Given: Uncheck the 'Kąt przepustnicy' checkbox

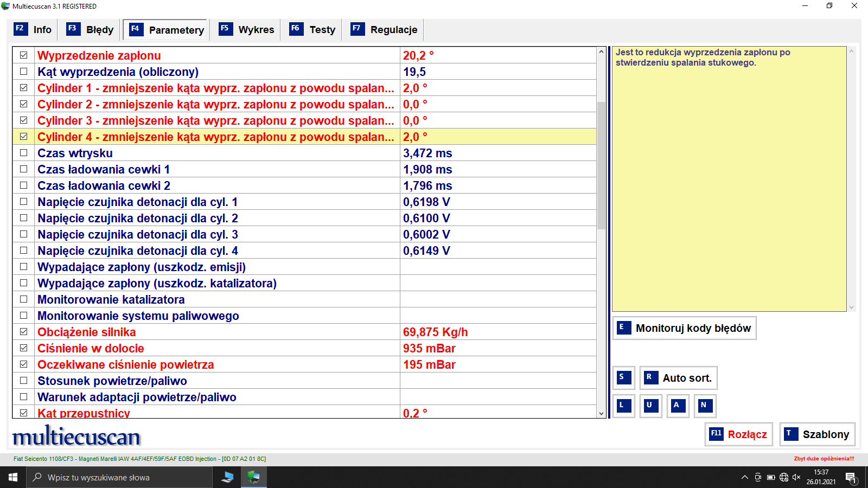Looking at the screenshot, I should [23, 413].
